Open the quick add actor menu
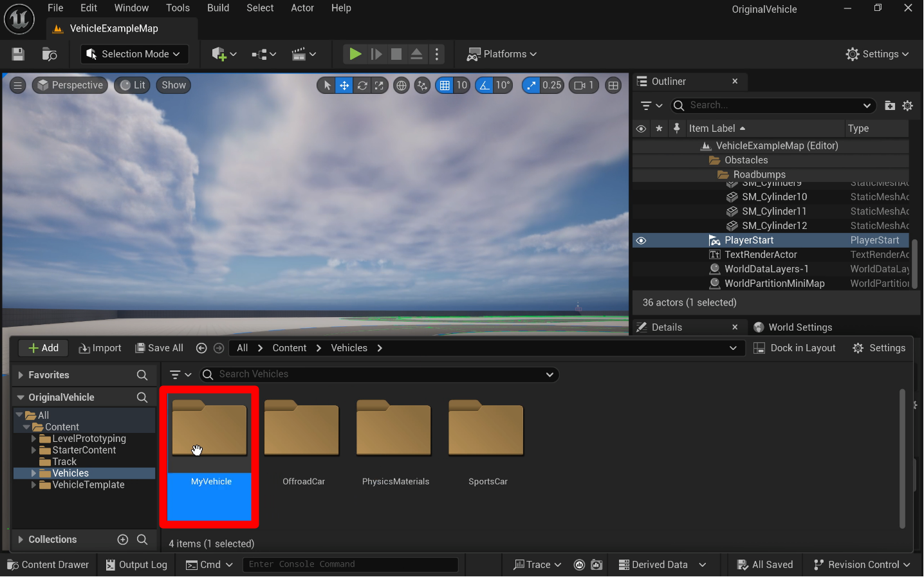The image size is (924, 577). pos(224,54)
